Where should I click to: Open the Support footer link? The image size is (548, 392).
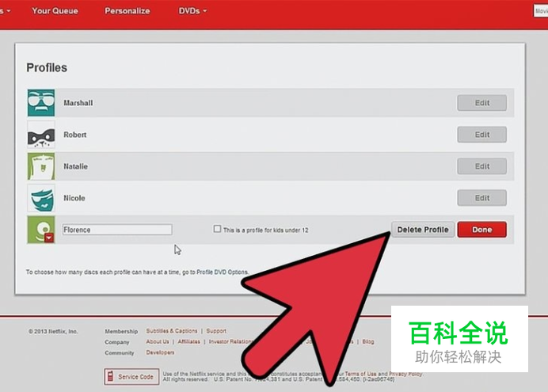(x=216, y=330)
